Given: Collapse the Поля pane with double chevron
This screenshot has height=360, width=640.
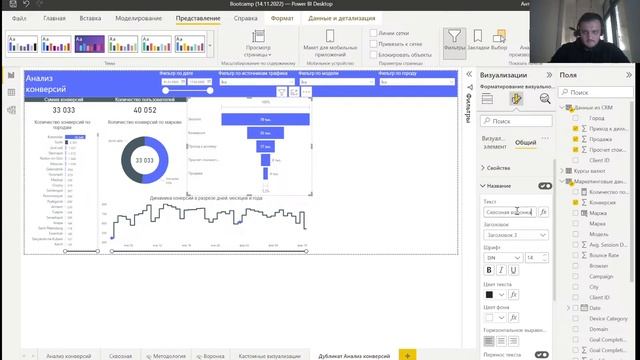Looking at the screenshot, I should coord(629,75).
